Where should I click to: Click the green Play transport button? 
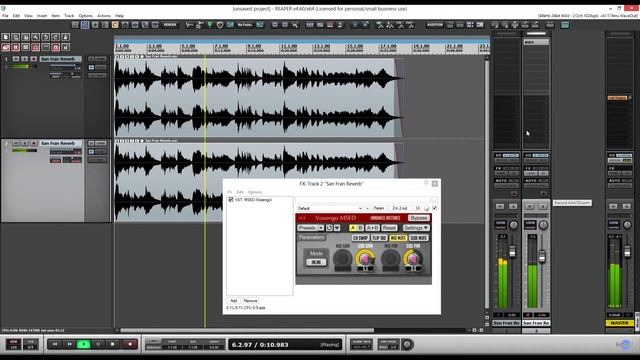(x=84, y=344)
